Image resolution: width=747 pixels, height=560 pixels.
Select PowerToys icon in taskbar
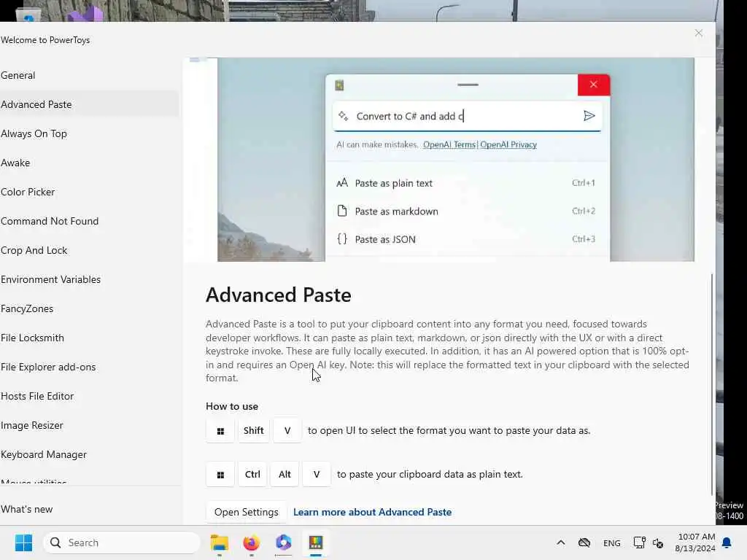click(x=316, y=542)
